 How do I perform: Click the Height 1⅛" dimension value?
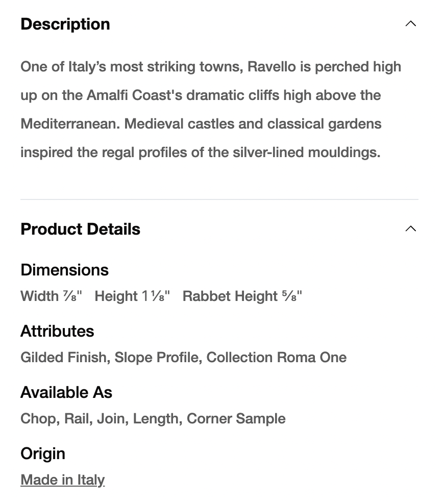tap(132, 296)
